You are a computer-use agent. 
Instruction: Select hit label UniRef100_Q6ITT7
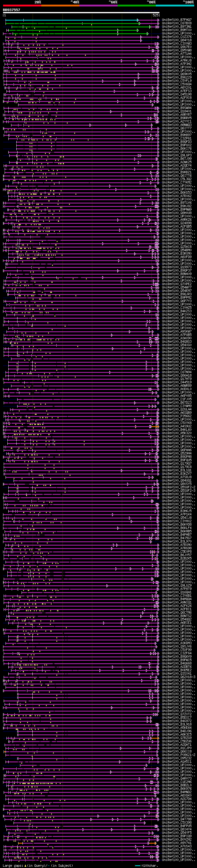point(177,128)
